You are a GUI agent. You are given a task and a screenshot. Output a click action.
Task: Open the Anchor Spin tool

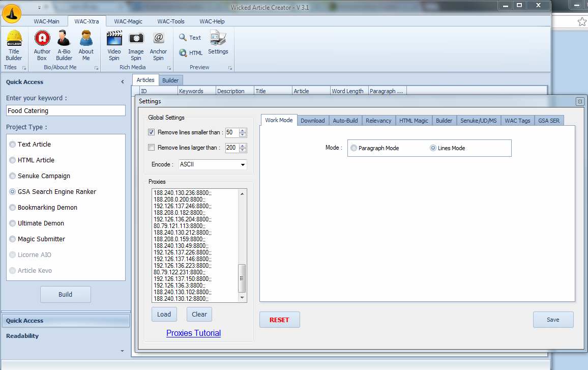click(x=158, y=45)
